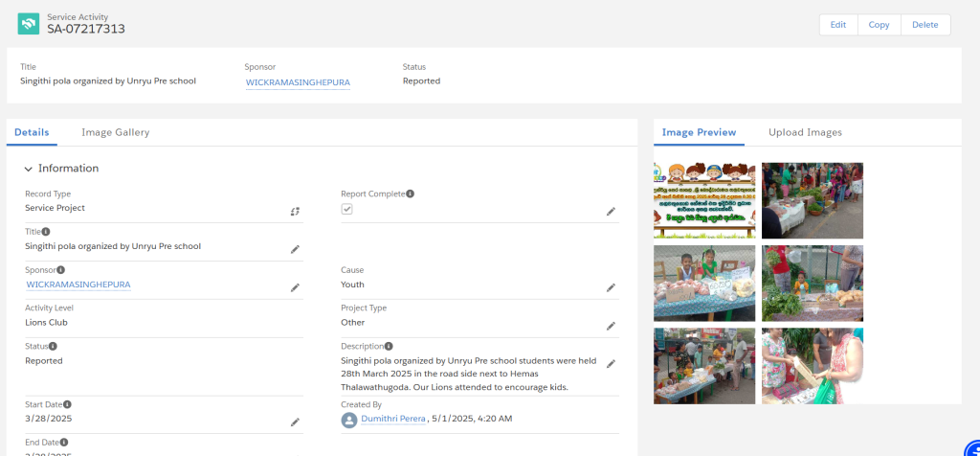Edit the Start Date via pencil icon
This screenshot has width=980, height=456.
tap(295, 422)
